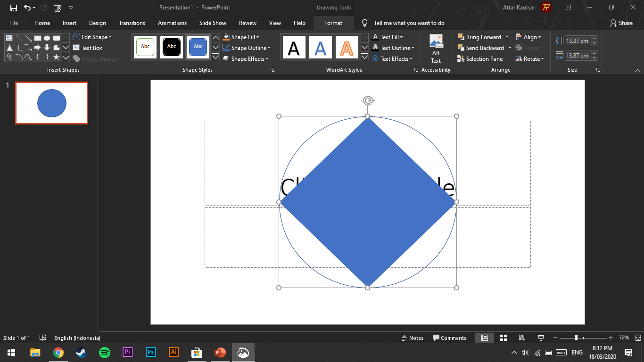Open the Selection Pane
Viewport: 644px width, 362px height.
tap(480, 59)
